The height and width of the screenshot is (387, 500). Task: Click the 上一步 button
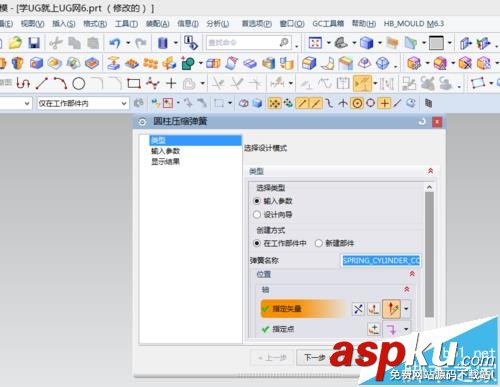[272, 358]
